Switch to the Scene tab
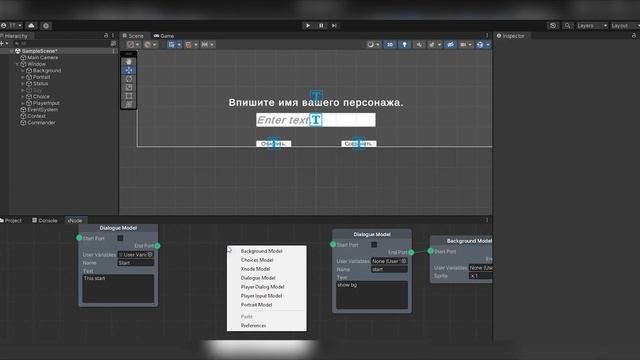Viewport: 640px width, 360px height. [x=133, y=36]
